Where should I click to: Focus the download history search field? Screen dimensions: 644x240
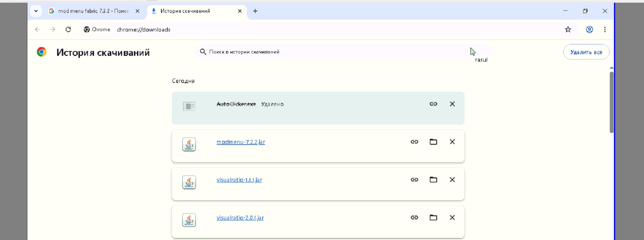point(343,52)
